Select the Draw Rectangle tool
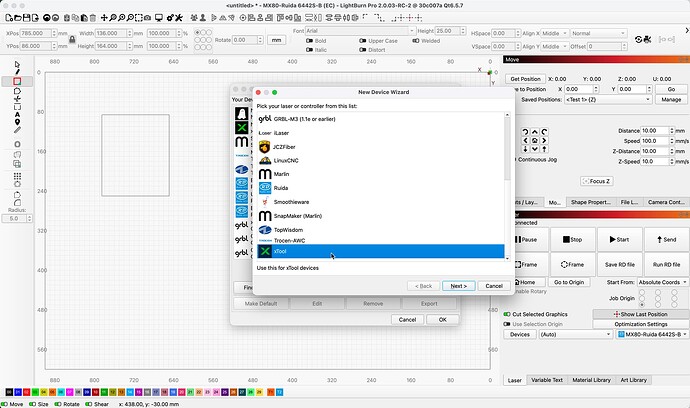This screenshot has height=408, width=690. 17,80
